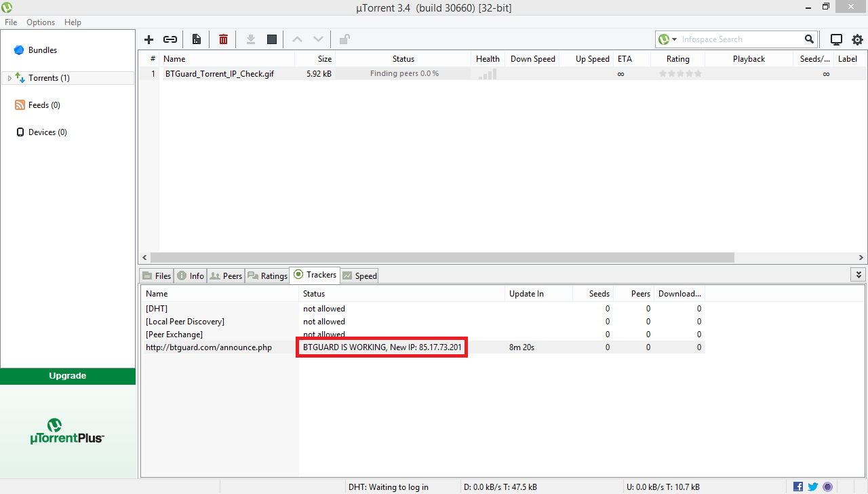The width and height of the screenshot is (868, 494).
Task: Expand the Torrents tree in sidebar
Action: pyautogui.click(x=9, y=78)
